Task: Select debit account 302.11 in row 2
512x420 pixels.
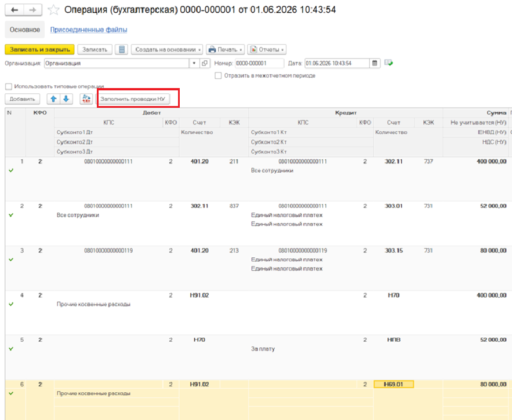Action: pyautogui.click(x=199, y=206)
